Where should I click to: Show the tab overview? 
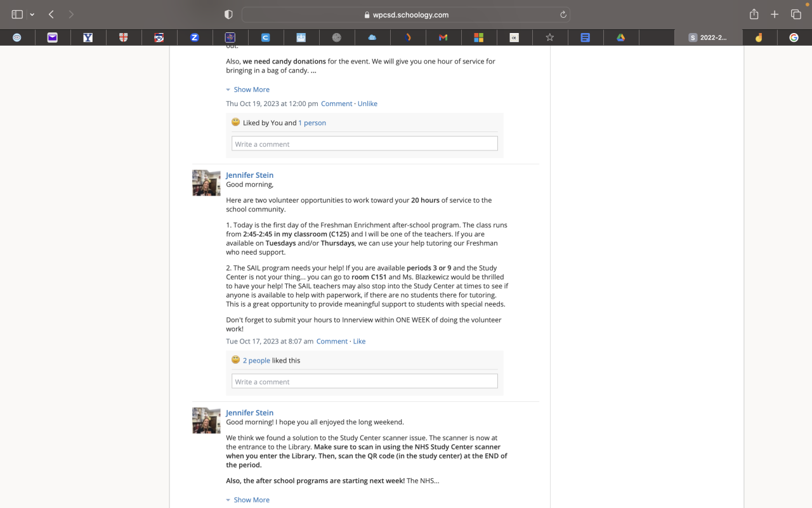[796, 15]
